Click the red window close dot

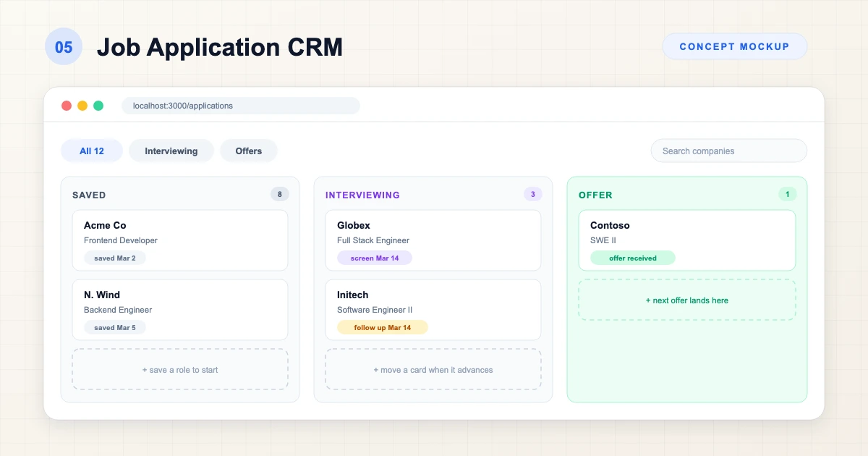coord(67,106)
